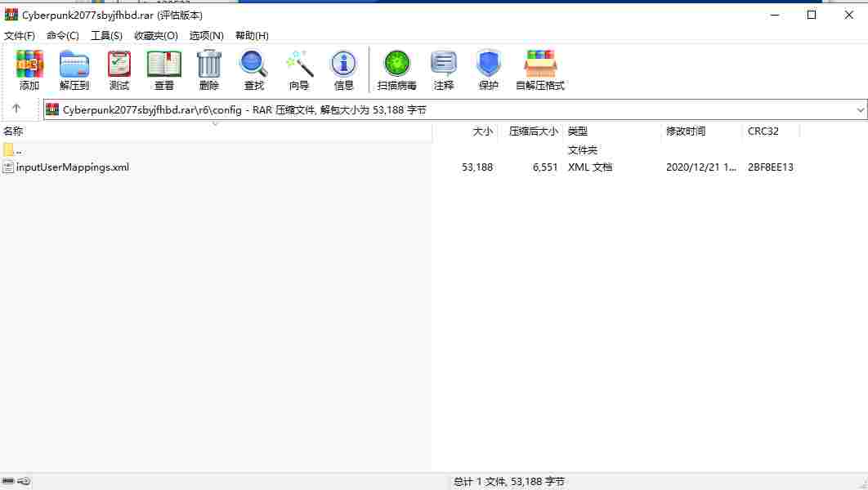Screen dimensions: 868x490
Task: Click the packed size 6,551 value
Action: [545, 167]
